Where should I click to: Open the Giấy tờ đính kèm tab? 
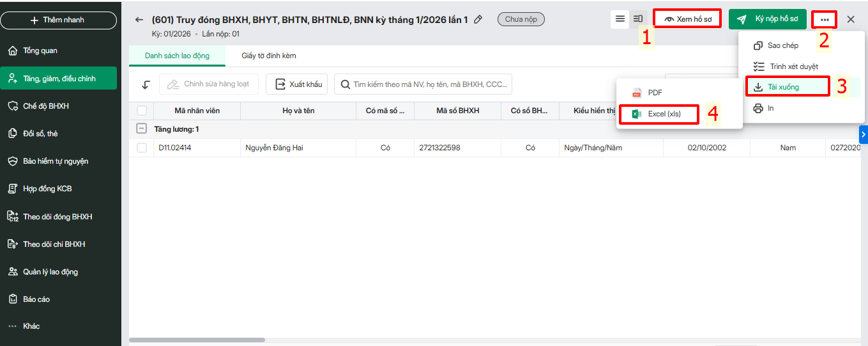click(x=268, y=56)
